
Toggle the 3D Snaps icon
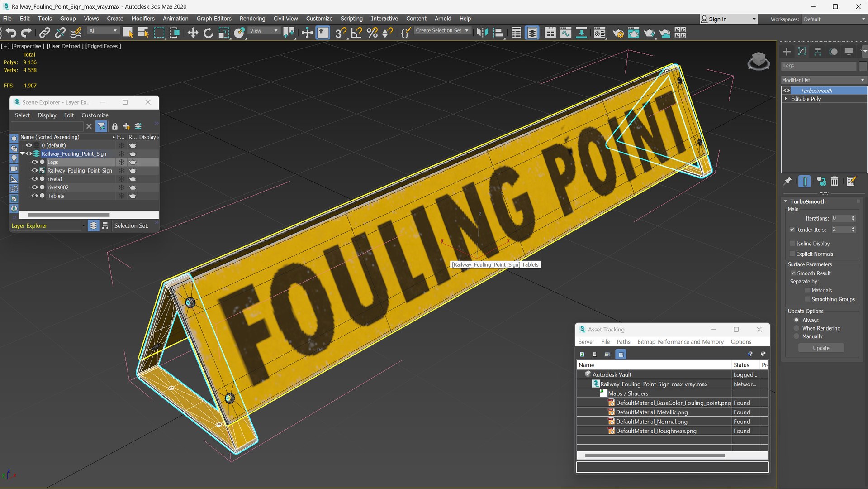(x=341, y=32)
